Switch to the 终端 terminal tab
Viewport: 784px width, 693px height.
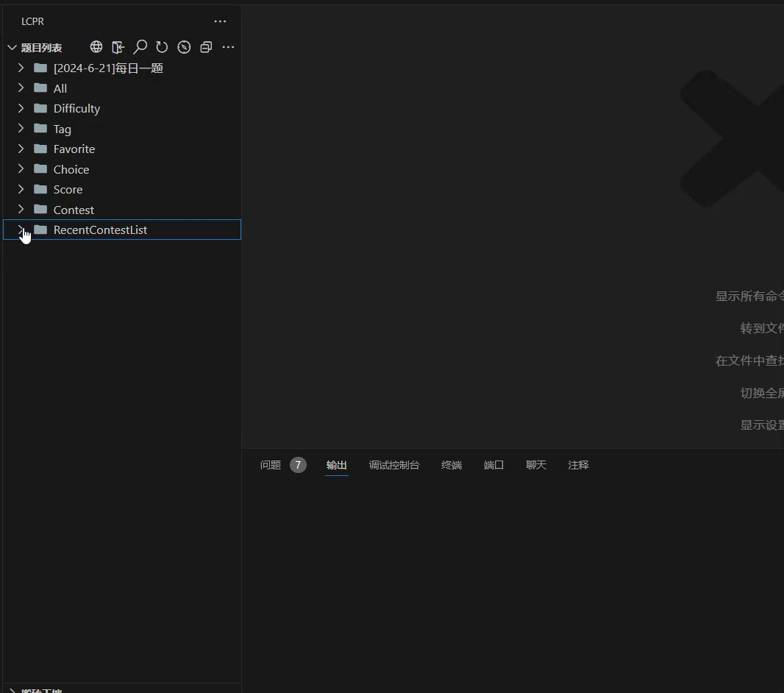click(451, 465)
